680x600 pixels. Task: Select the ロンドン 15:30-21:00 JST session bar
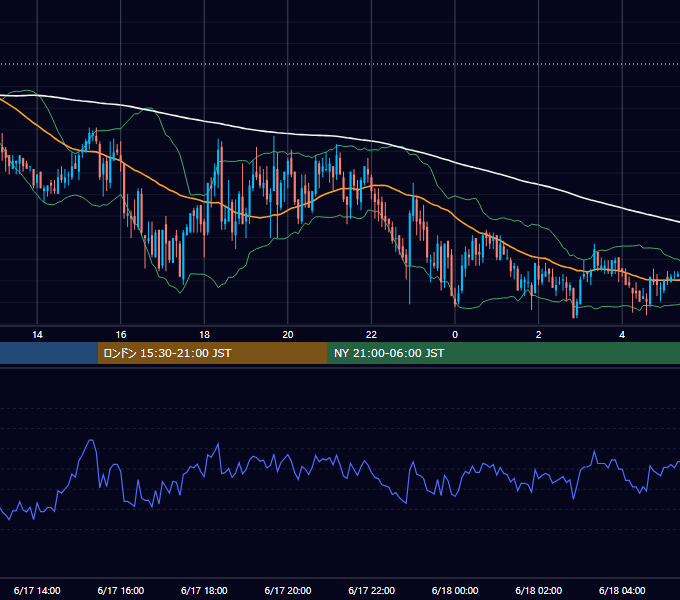point(212,353)
